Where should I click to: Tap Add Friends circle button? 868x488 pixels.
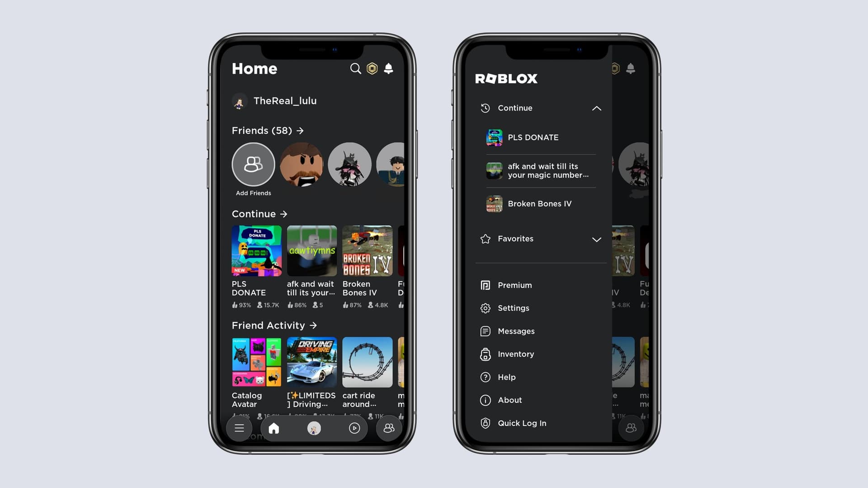tap(253, 164)
